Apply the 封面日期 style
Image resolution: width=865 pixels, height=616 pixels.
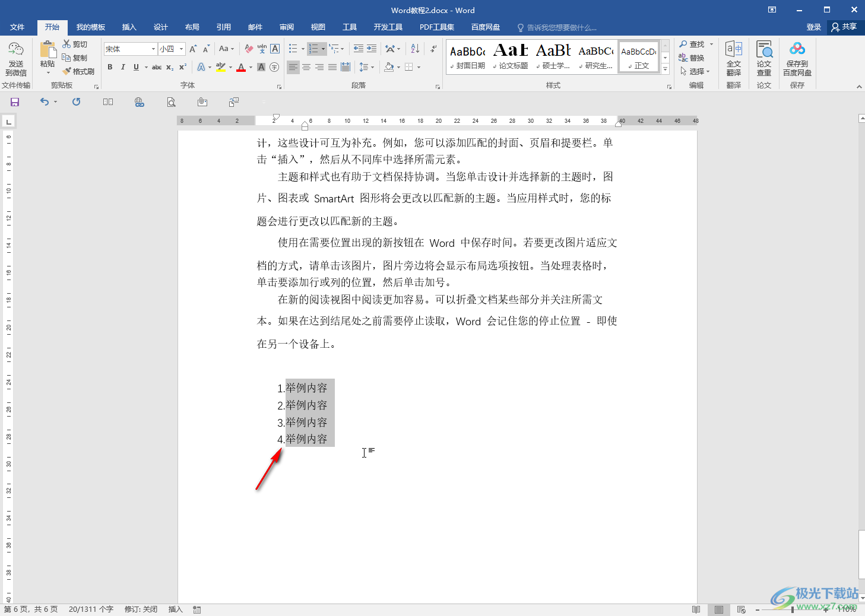pos(468,57)
